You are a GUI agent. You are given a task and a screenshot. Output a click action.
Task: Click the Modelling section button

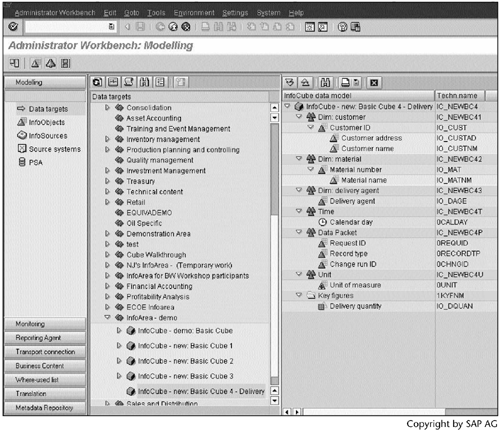45,82
